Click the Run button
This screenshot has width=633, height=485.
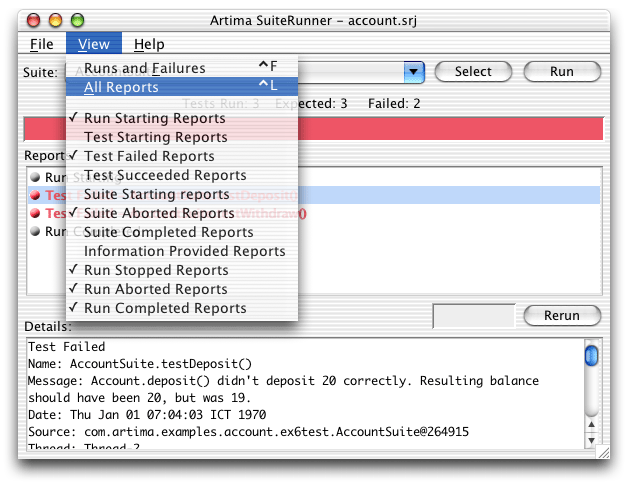(562, 71)
